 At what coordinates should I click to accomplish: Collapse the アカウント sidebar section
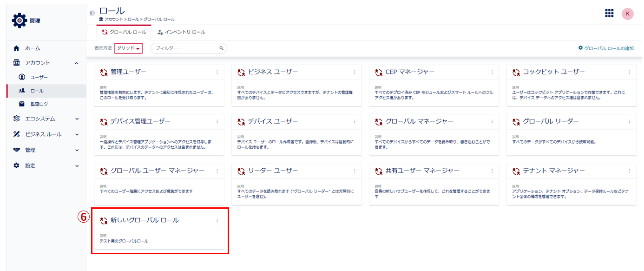click(77, 63)
